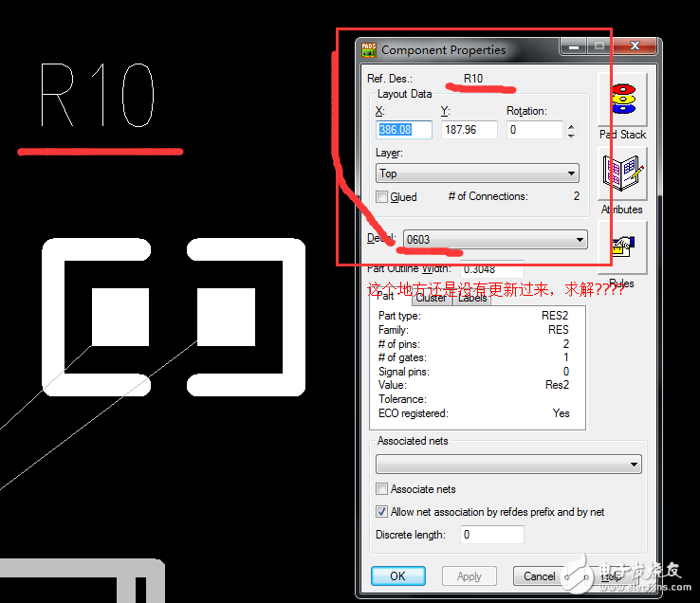Click the Rotation input field
This screenshot has height=603, width=700.
(535, 130)
